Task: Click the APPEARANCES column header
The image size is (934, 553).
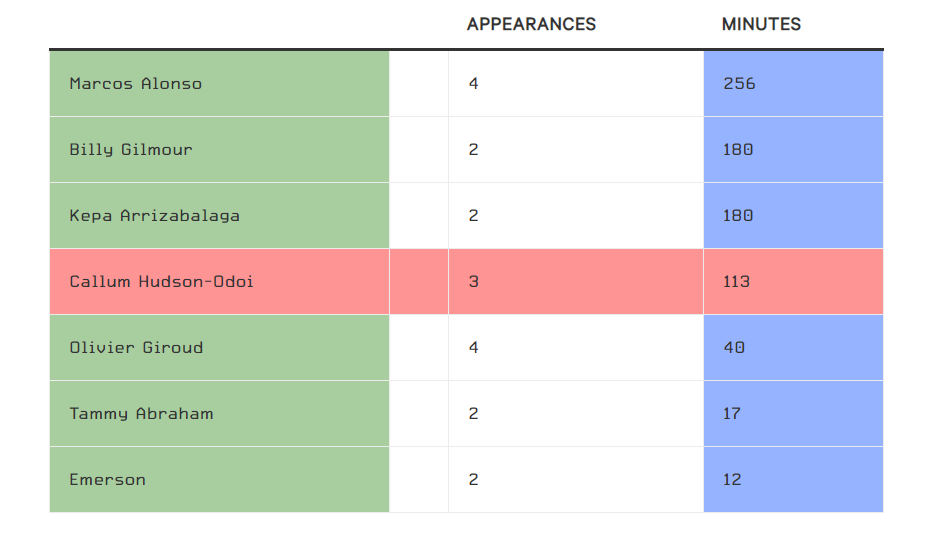Action: pos(531,24)
